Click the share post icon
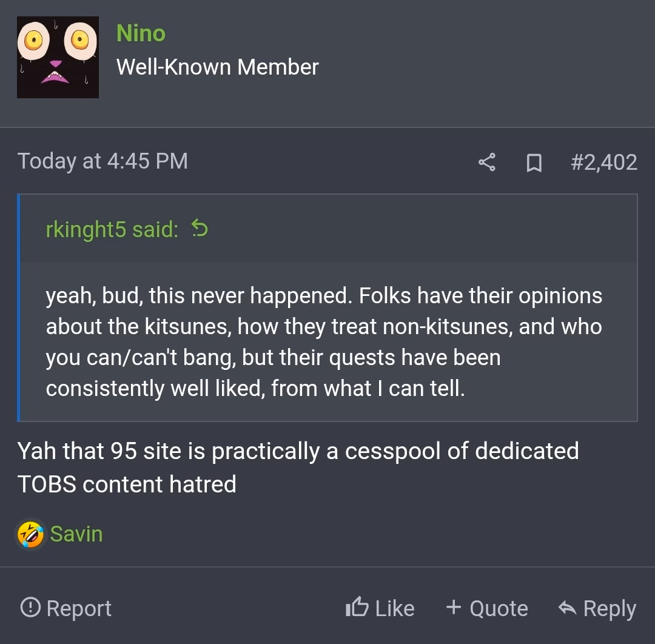 click(x=486, y=162)
